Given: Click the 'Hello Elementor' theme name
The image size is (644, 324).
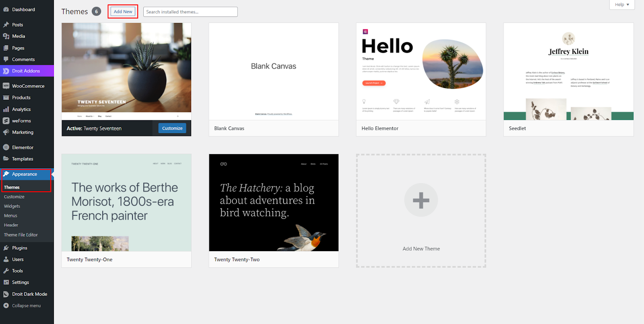Looking at the screenshot, I should point(380,128).
